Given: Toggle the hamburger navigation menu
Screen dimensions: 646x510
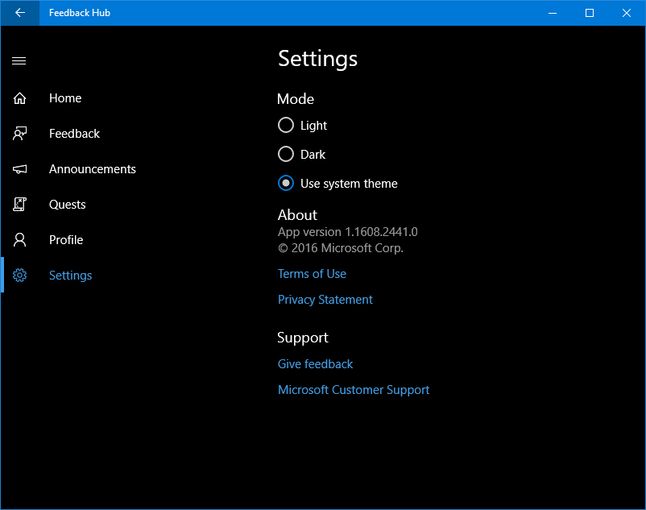Looking at the screenshot, I should pyautogui.click(x=19, y=61).
